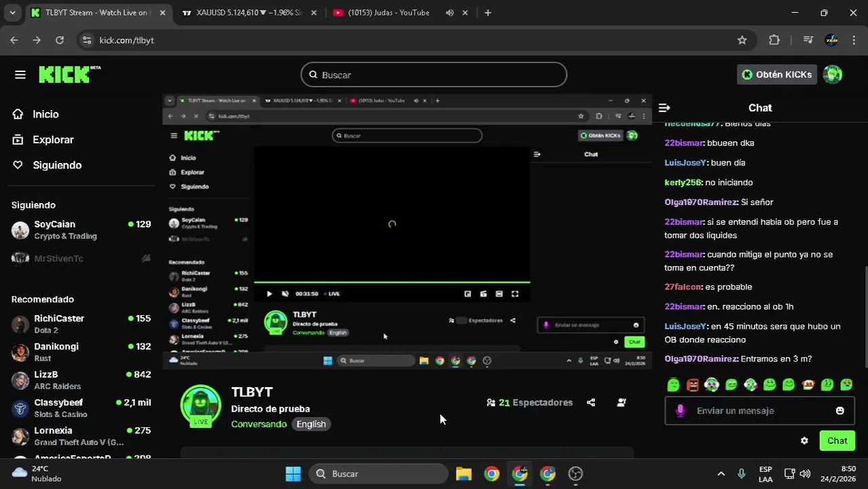Switch to the XAUUSD tab
This screenshot has height=489, width=868.
point(249,12)
